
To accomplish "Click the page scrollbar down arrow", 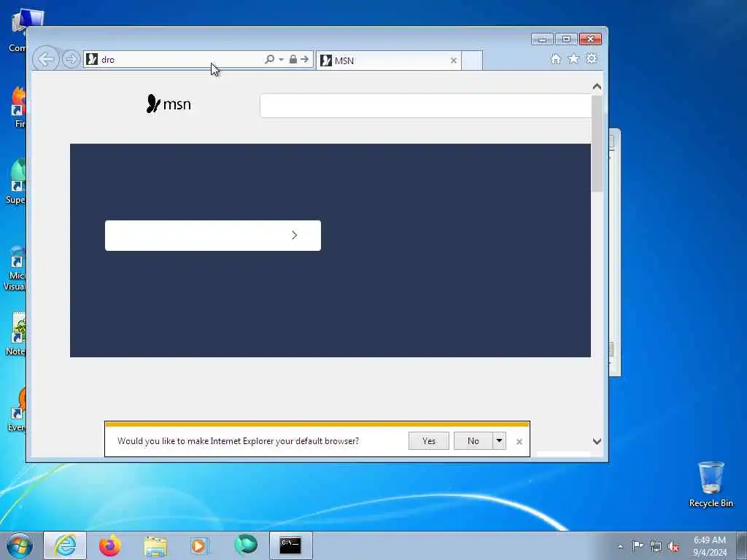I will tap(597, 441).
